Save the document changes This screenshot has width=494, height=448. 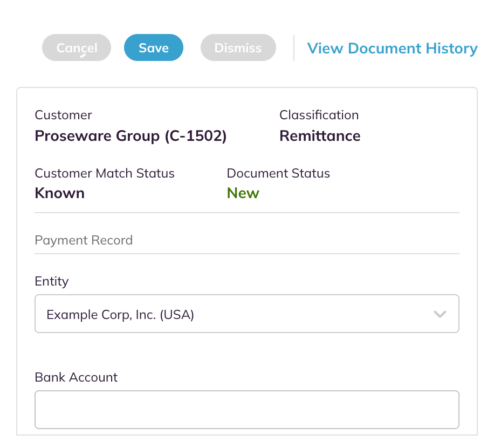(x=153, y=47)
